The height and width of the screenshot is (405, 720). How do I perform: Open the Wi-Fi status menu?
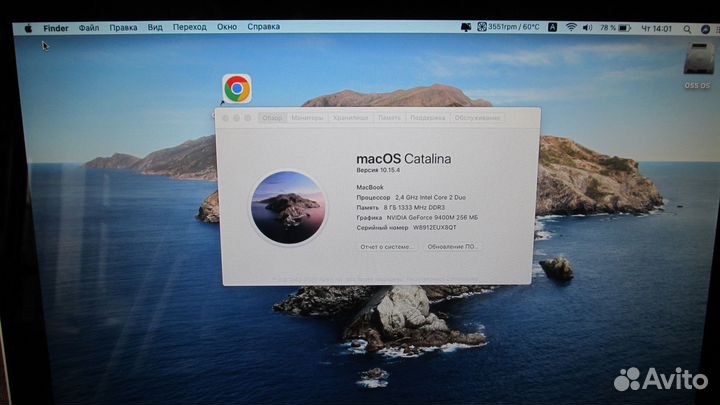(x=571, y=28)
